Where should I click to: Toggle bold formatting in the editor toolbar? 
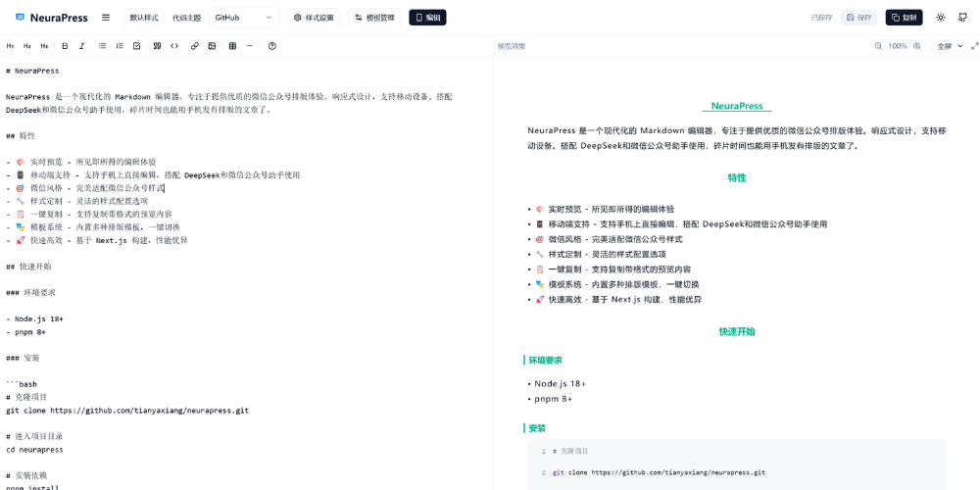[65, 46]
